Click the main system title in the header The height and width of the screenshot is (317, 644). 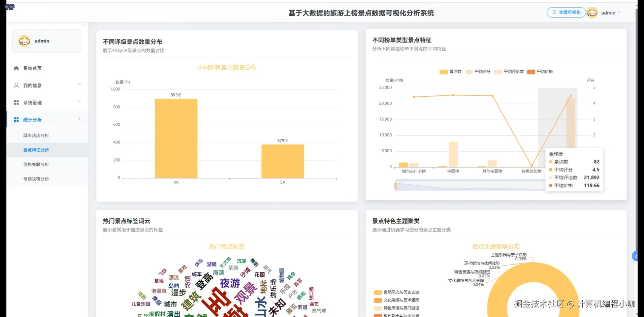tap(361, 13)
